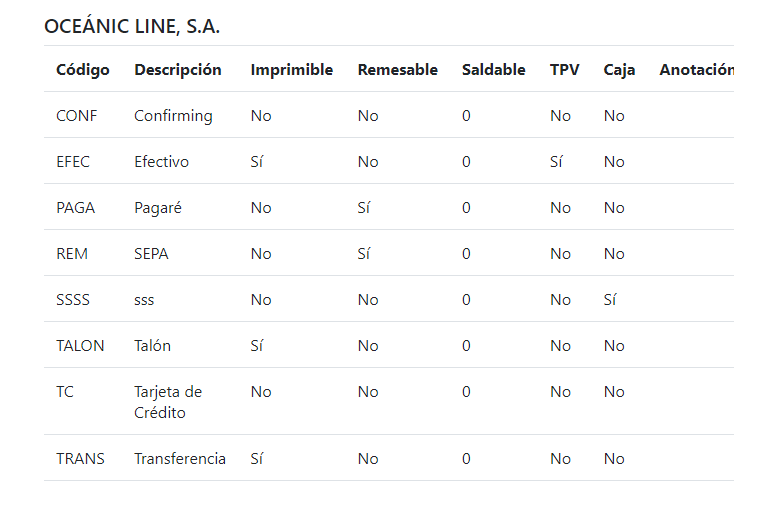Click the OCEÁNIC LINE, S.A. heading

pyautogui.click(x=132, y=27)
